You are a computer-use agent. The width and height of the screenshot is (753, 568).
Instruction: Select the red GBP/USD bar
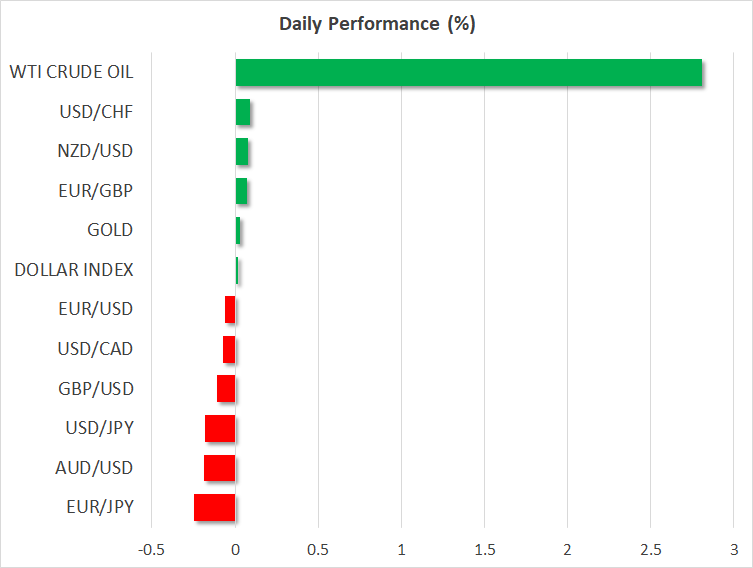(226, 389)
